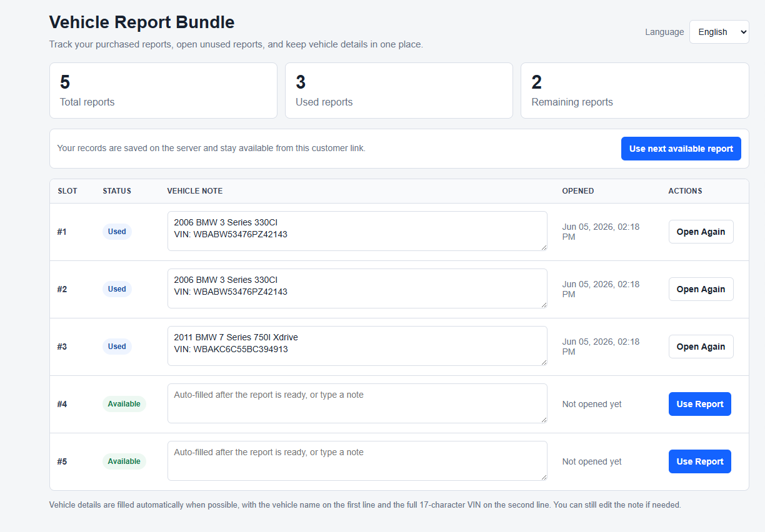765x532 pixels.
Task: Focus the empty note field in slot #5
Action: tap(357, 461)
